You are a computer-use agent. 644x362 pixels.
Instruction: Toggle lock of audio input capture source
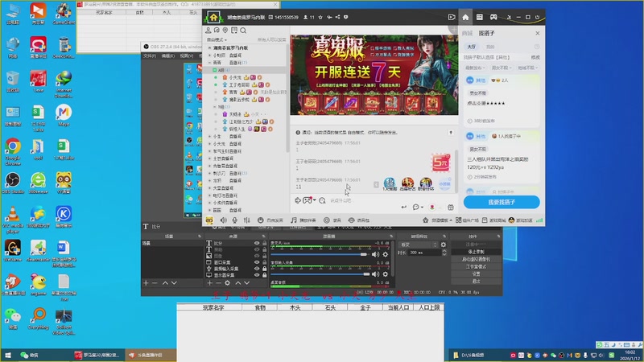[x=265, y=269]
